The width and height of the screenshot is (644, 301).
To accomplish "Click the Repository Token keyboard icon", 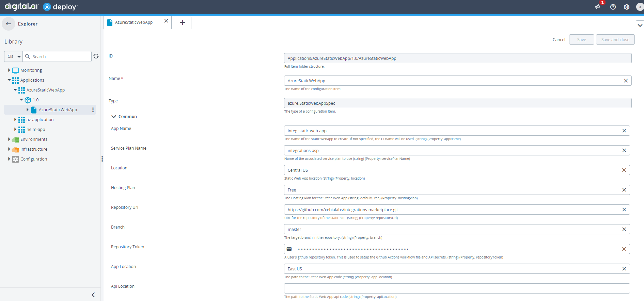I will pyautogui.click(x=289, y=249).
